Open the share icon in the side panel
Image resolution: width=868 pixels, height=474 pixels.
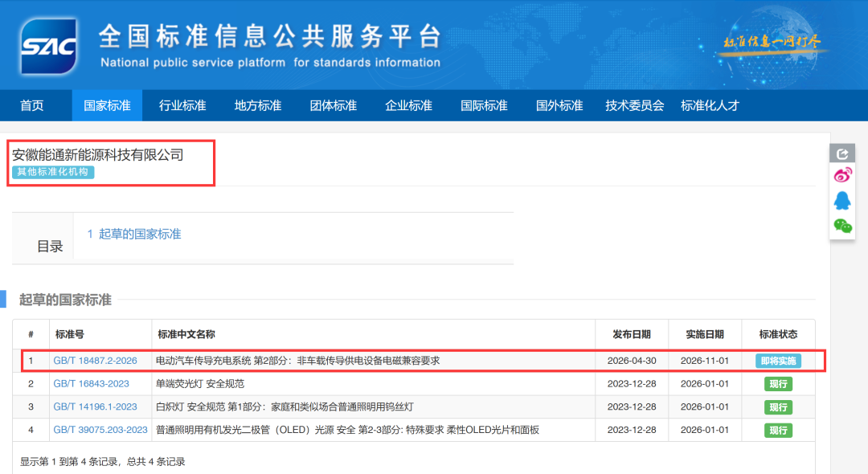(842, 153)
